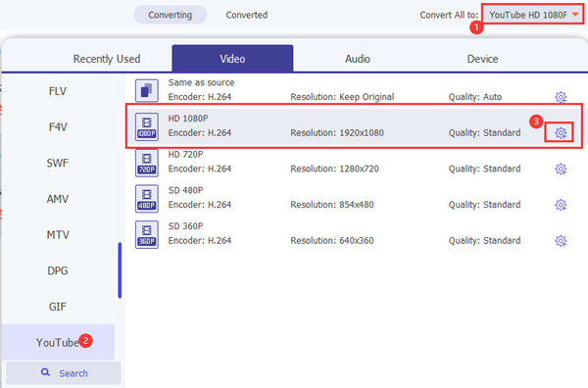Image resolution: width=588 pixels, height=388 pixels.
Task: Show the Converted list
Action: pos(246,15)
